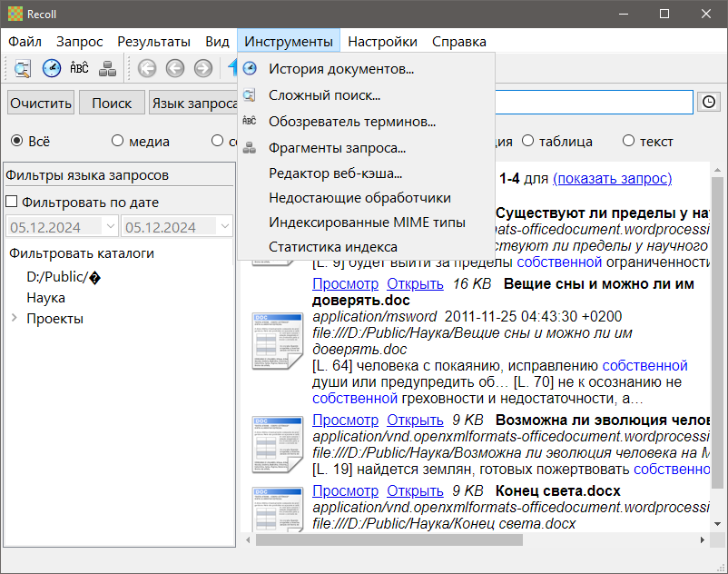This screenshot has height=574, width=728.
Task: Open the Язык запроса dropdown button
Action: click(x=194, y=103)
